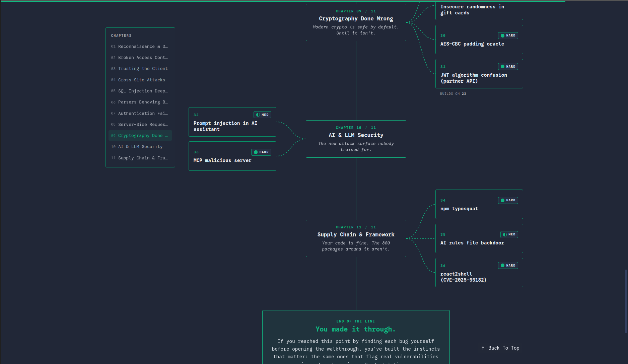This screenshot has width=628, height=364.
Task: Go to chapter 08 Server-Side Request entry
Action: (x=140, y=125)
